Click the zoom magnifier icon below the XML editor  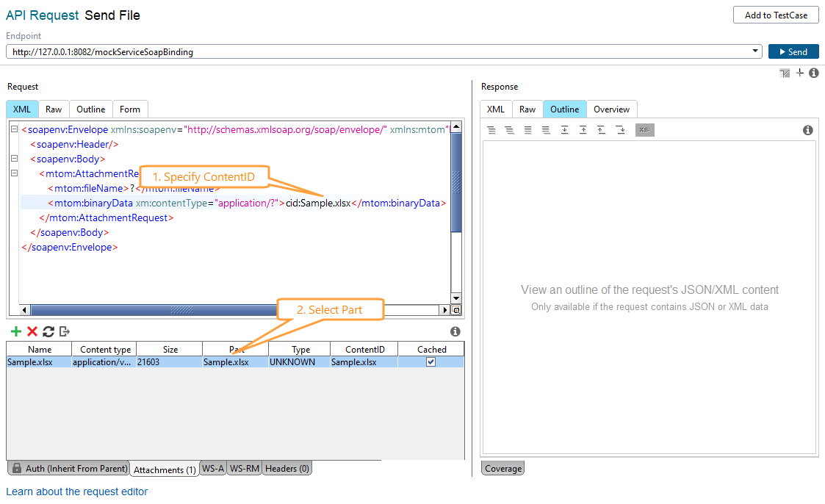[456, 310]
